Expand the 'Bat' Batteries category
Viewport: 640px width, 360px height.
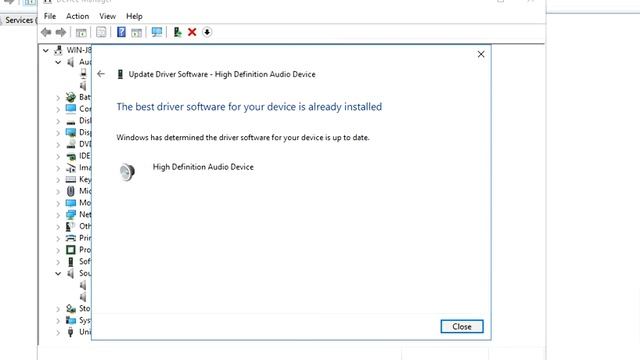58,98
